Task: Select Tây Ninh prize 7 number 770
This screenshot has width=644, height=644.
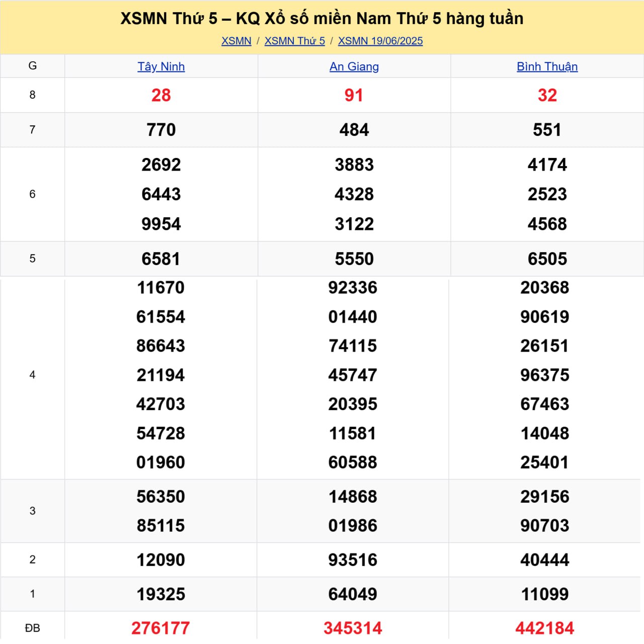Action: [x=161, y=130]
